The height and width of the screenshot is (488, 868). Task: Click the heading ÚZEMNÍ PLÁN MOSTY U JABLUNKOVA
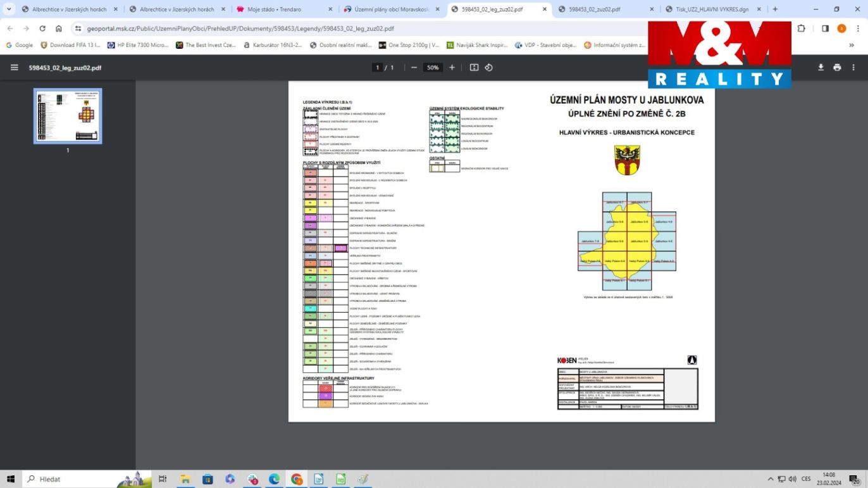coord(626,100)
